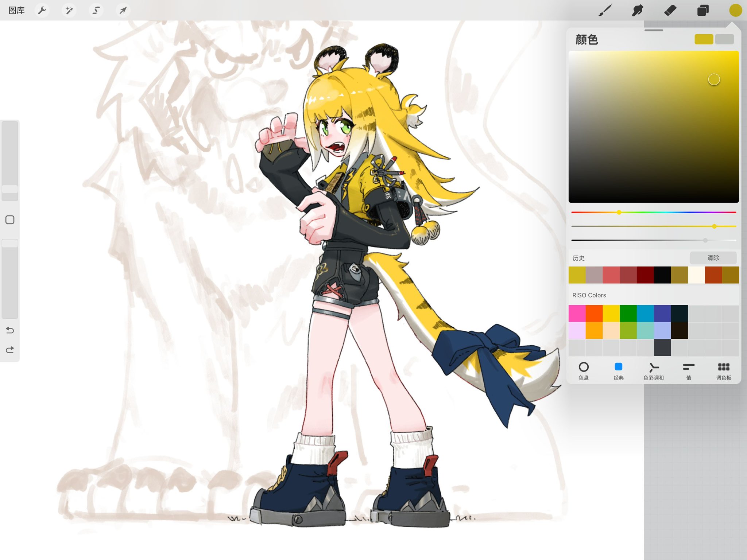747x560 pixels.
Task: Choose the hot pink RISO swatch
Action: (x=577, y=314)
